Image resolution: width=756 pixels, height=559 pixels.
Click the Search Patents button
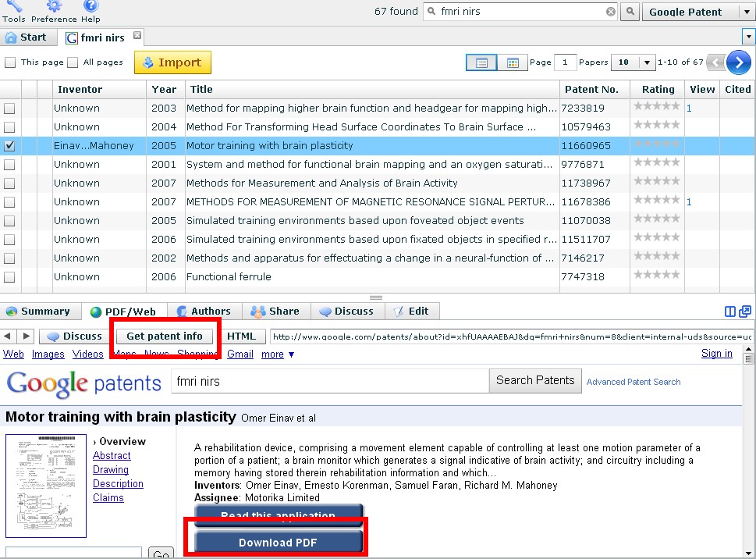pos(535,380)
